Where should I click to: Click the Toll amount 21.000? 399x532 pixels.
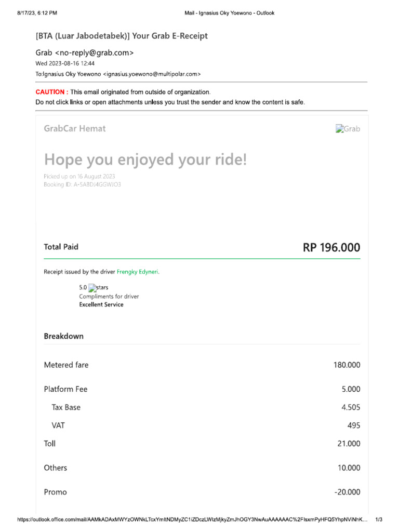point(349,444)
